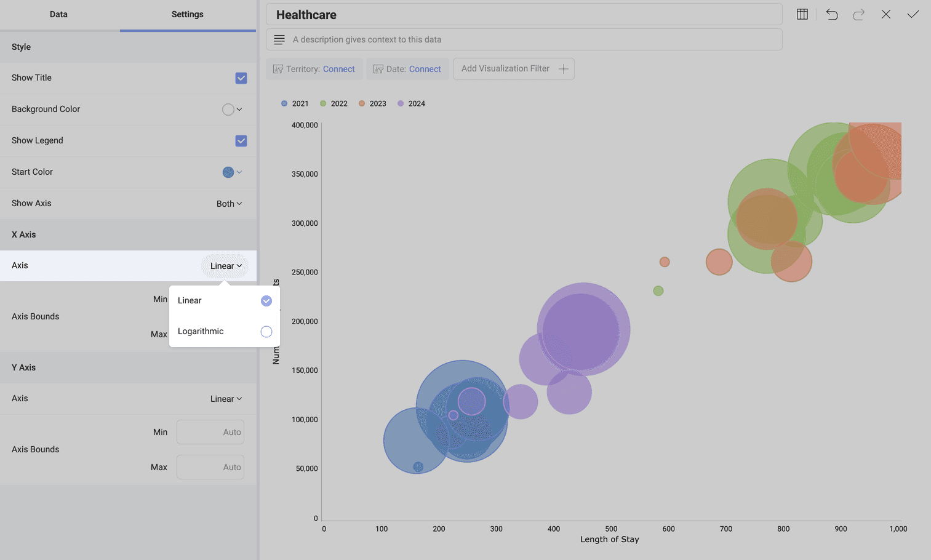The width and height of the screenshot is (931, 560).
Task: Open the Background Color dropdown
Action: [232, 110]
